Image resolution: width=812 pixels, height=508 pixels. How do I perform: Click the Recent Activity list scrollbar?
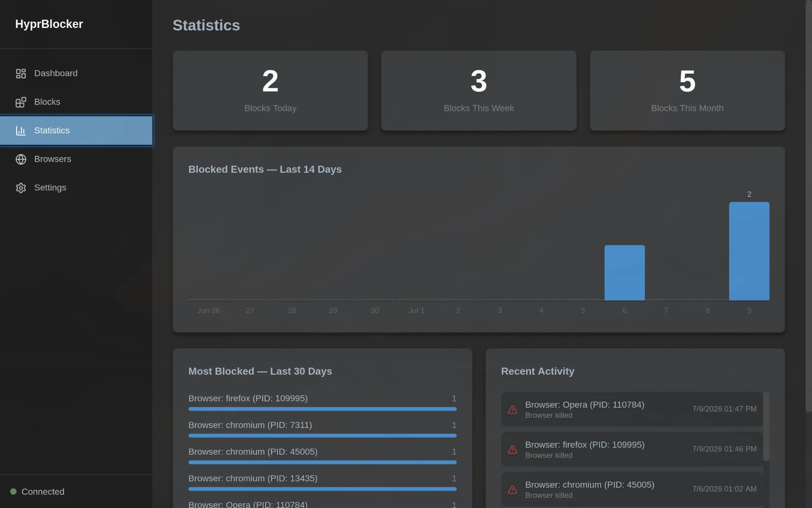(x=766, y=427)
